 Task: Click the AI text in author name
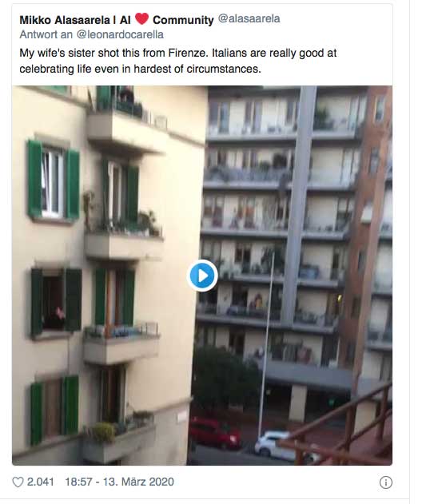tap(125, 20)
